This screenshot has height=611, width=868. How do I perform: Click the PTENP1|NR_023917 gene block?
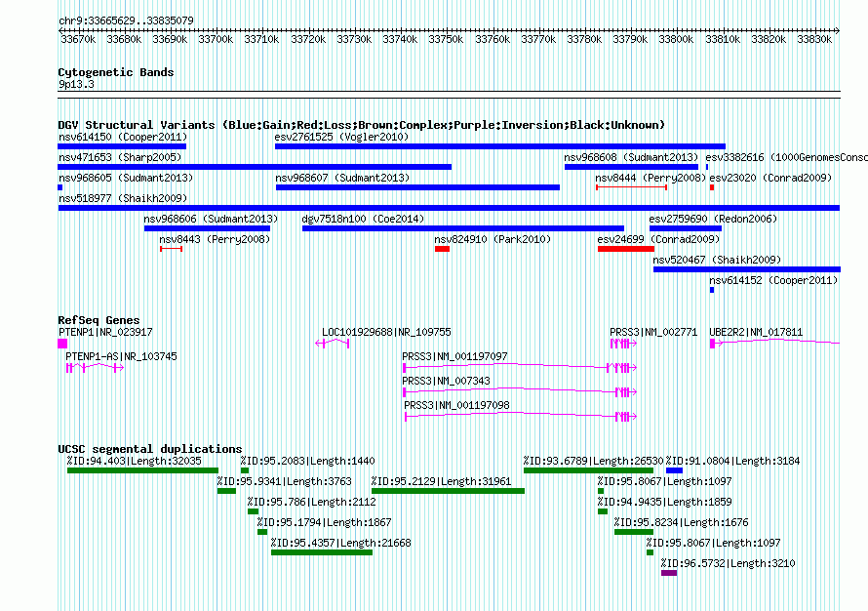[62, 344]
